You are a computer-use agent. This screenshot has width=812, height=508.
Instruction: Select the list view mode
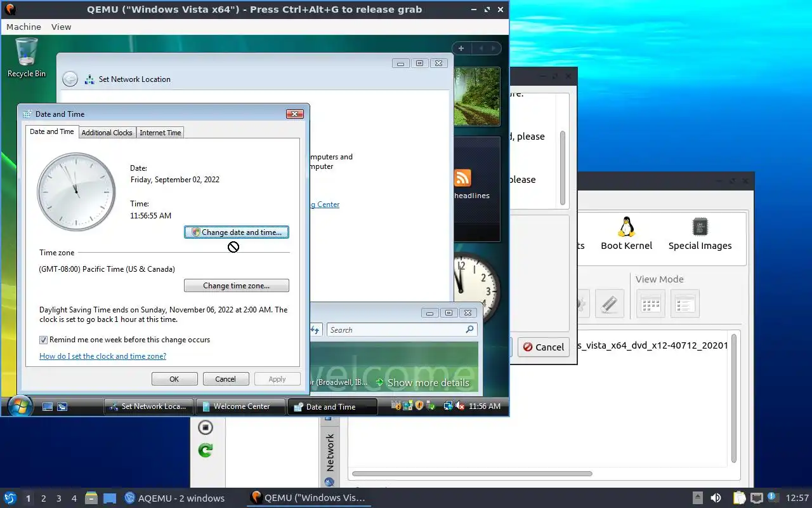tap(684, 304)
